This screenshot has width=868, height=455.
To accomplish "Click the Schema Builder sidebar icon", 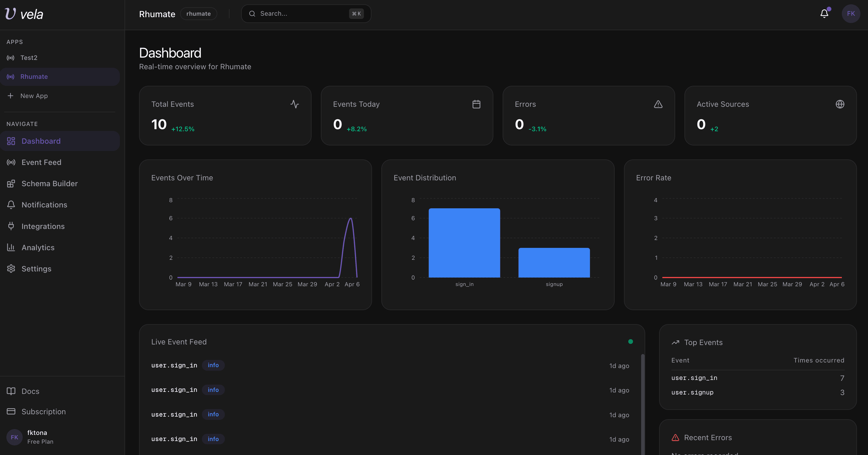I will [11, 183].
